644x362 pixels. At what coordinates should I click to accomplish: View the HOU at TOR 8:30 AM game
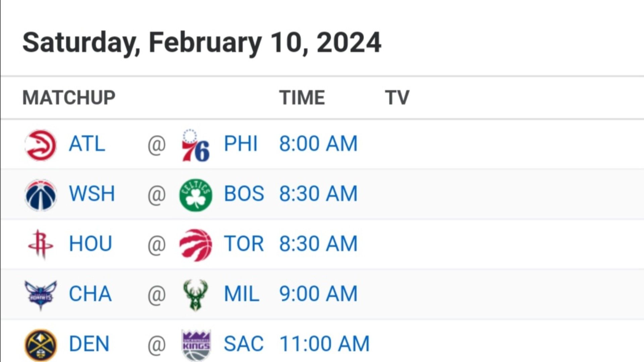pyautogui.click(x=319, y=244)
